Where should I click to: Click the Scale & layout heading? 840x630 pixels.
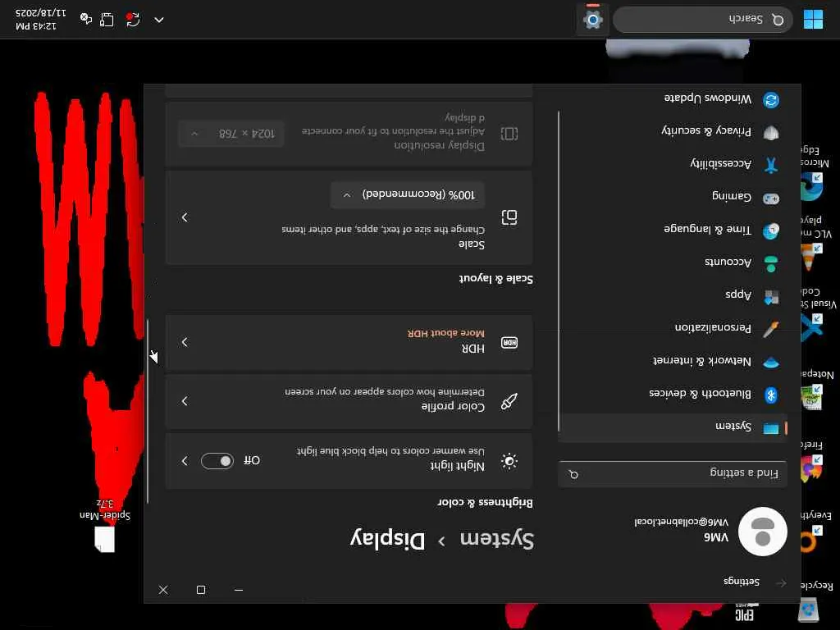tap(495, 279)
